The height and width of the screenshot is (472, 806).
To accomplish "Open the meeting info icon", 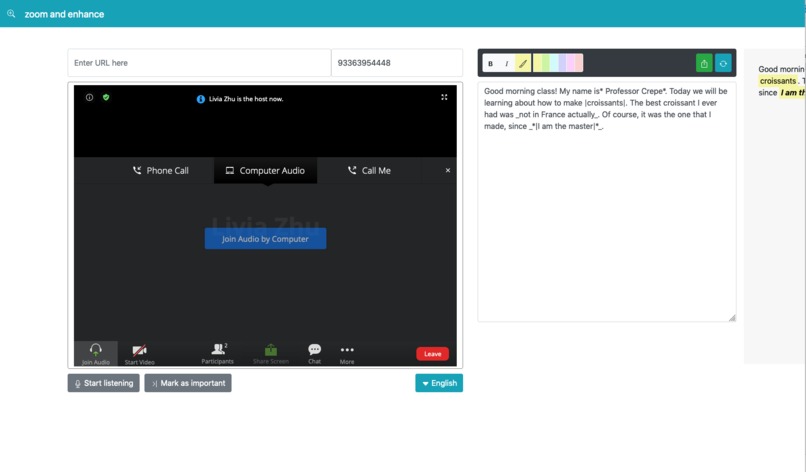I will pyautogui.click(x=89, y=97).
